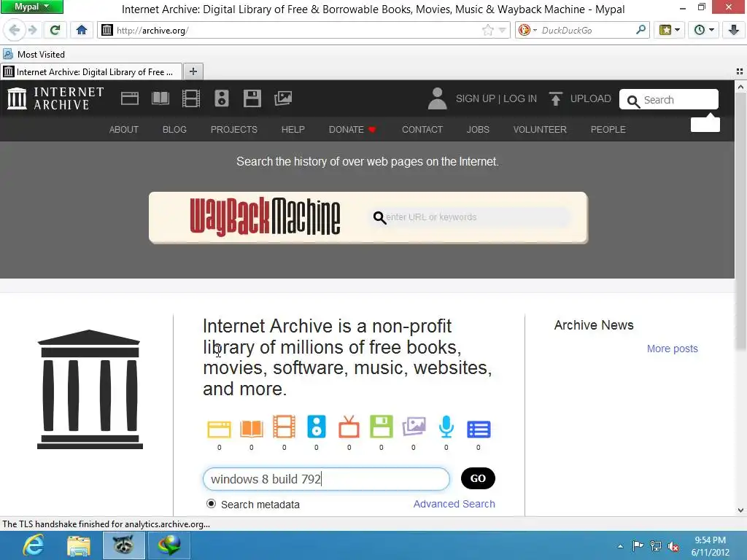Screen dimensions: 747x560
Task: Click the DuckDuckGo search magnifier icon
Action: coord(640,30)
